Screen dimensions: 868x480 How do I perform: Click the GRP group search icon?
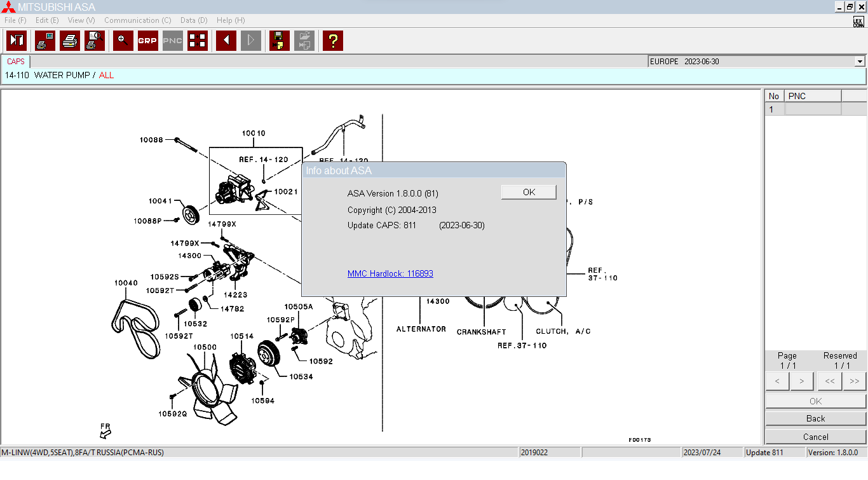tap(147, 41)
